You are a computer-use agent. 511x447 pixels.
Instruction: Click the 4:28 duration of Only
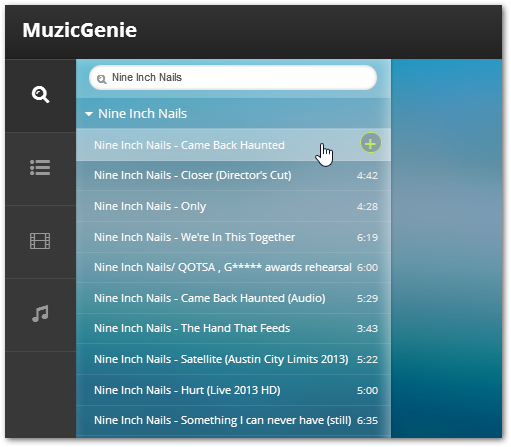coord(367,207)
